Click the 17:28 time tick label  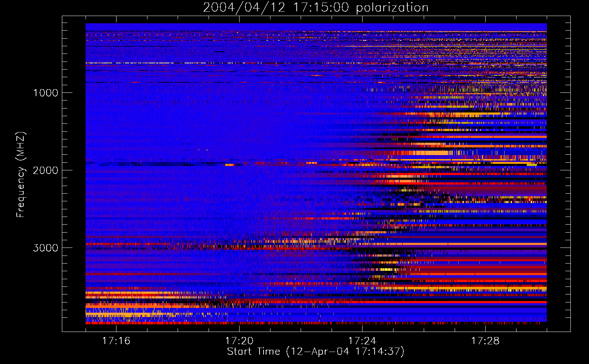[x=485, y=341]
